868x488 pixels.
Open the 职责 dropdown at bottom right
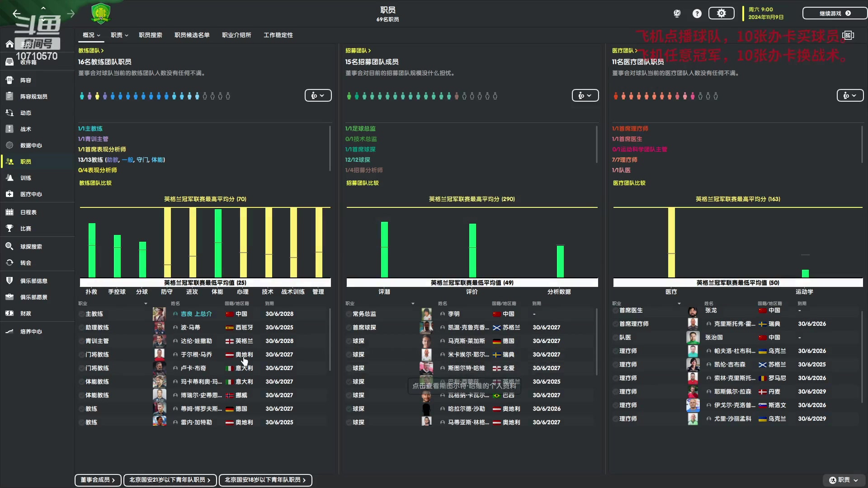pos(843,480)
